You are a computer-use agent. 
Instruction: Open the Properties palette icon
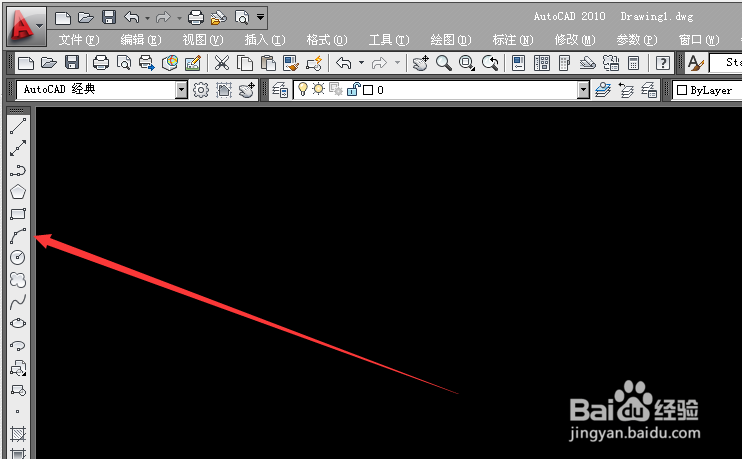[518, 63]
